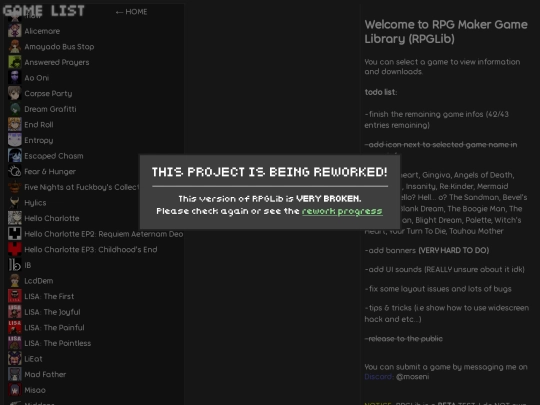Select Five Nights at Fuckboy's Collection text

82,187
